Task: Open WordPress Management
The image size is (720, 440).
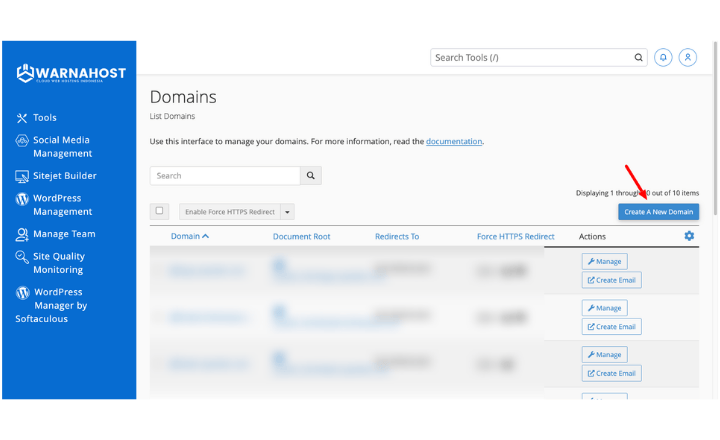Action: [x=62, y=205]
